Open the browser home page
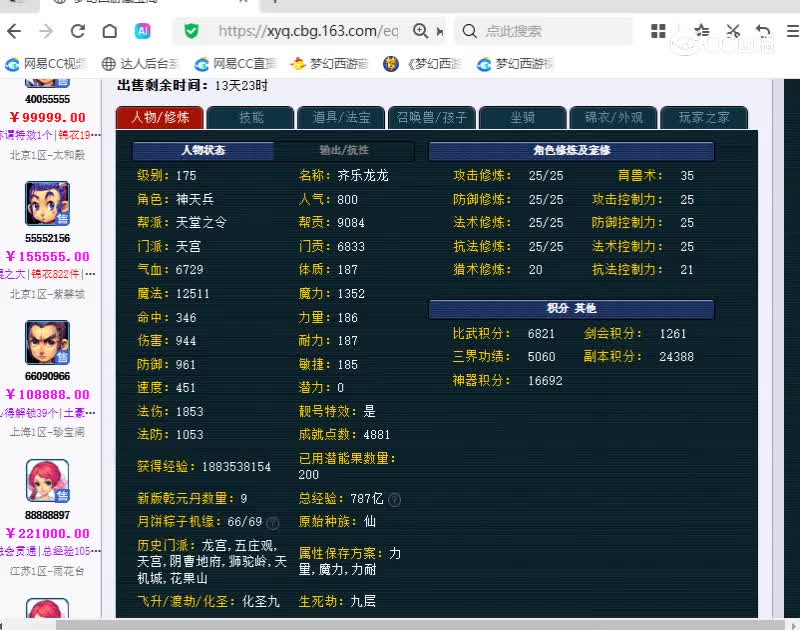Viewport: 800px width, 630px height. (110, 32)
